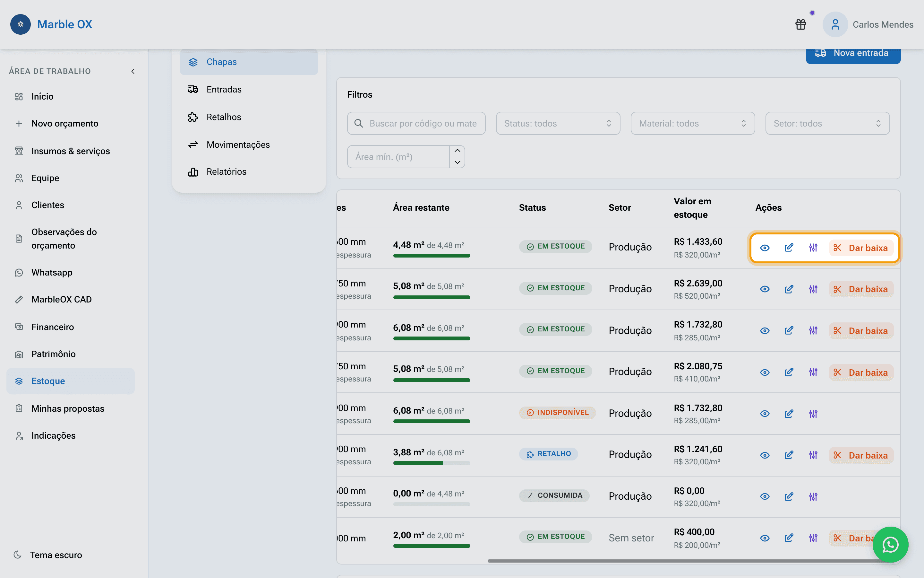This screenshot has height=578, width=924.
Task: View the RETALHO slab details
Action: [765, 455]
